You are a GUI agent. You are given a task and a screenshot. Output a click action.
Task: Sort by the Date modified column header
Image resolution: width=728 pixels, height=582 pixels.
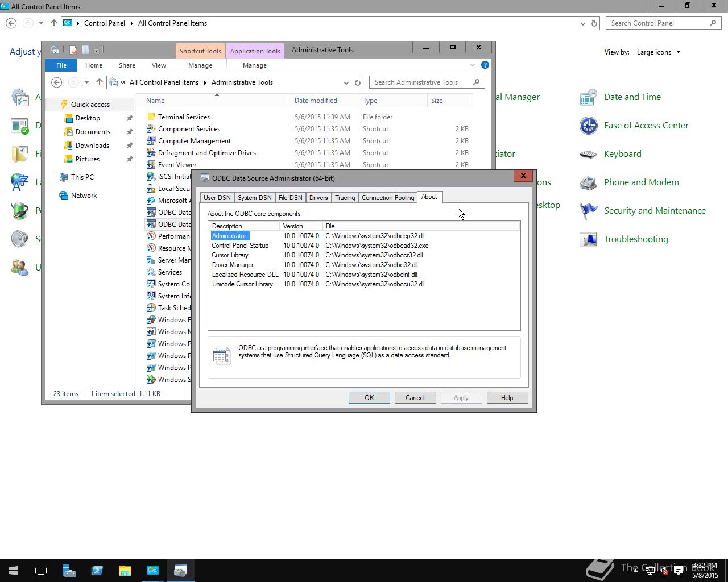click(324, 101)
